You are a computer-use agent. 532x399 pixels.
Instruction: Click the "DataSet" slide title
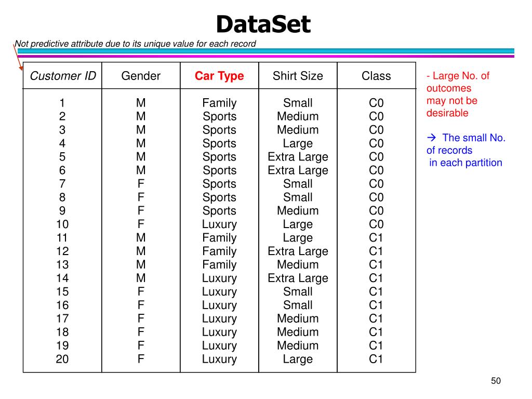[263, 24]
